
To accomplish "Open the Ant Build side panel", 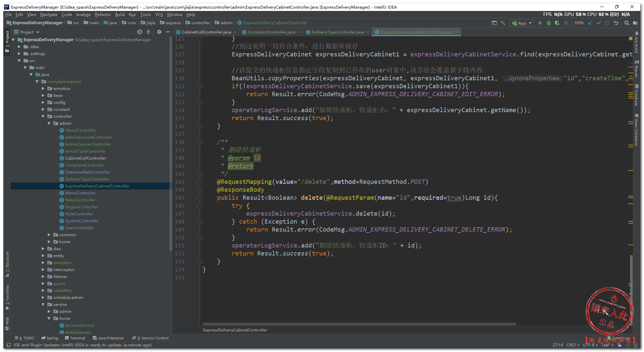I will (x=636, y=42).
